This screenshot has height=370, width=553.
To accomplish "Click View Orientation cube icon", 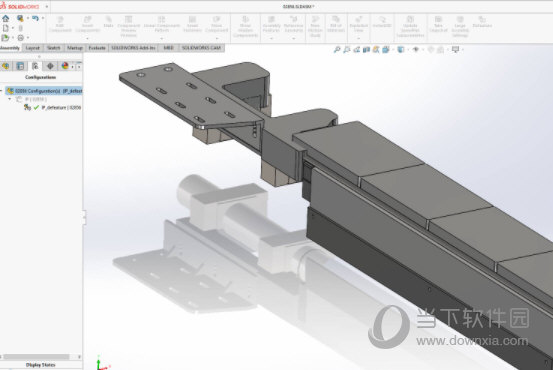I will (386, 50).
